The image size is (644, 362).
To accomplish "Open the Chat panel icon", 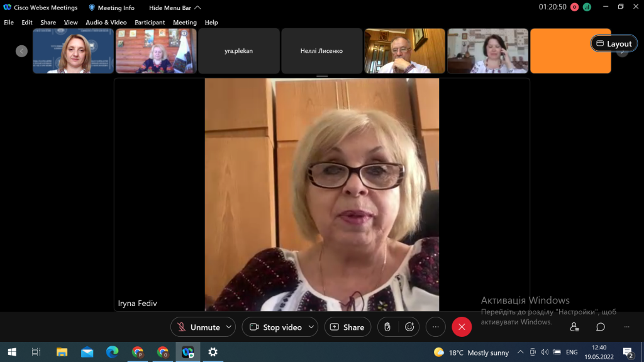I will point(601,327).
